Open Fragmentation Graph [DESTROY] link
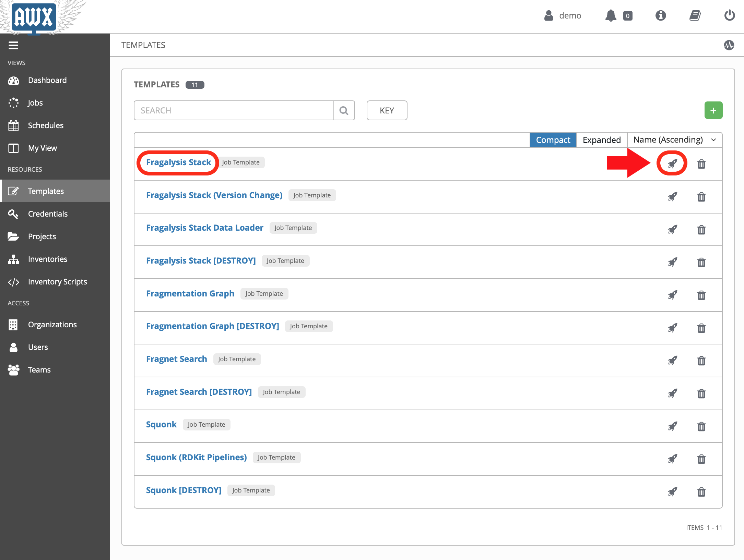The height and width of the screenshot is (560, 744). click(213, 326)
